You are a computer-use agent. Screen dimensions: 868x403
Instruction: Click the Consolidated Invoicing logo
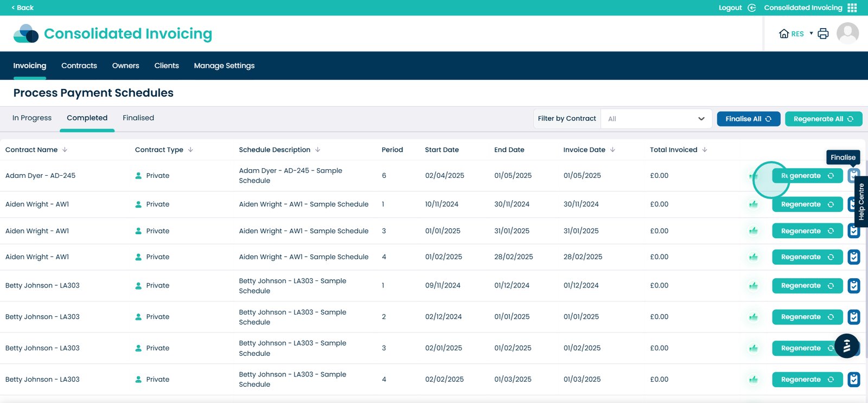(26, 34)
